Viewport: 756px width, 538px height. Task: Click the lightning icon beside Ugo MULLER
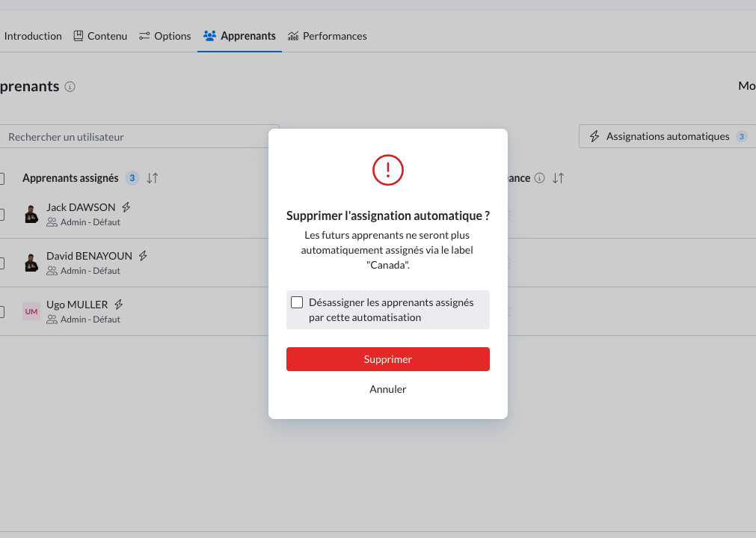[118, 305]
